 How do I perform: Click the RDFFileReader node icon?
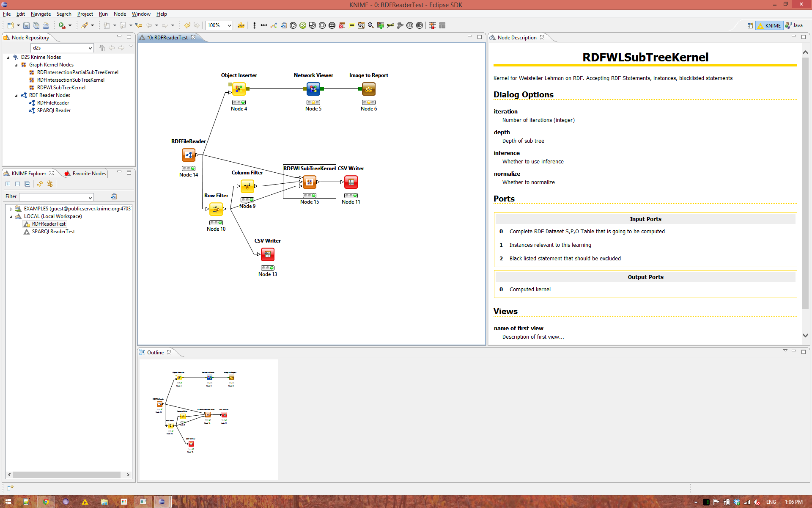(188, 154)
